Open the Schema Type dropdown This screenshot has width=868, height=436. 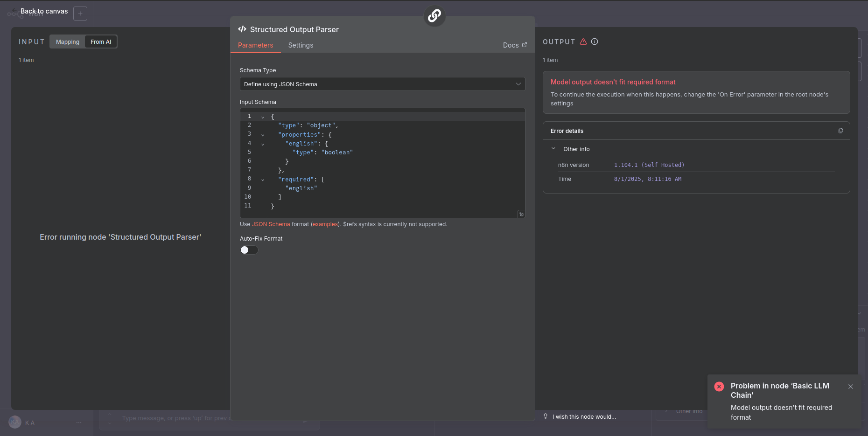[x=382, y=84]
